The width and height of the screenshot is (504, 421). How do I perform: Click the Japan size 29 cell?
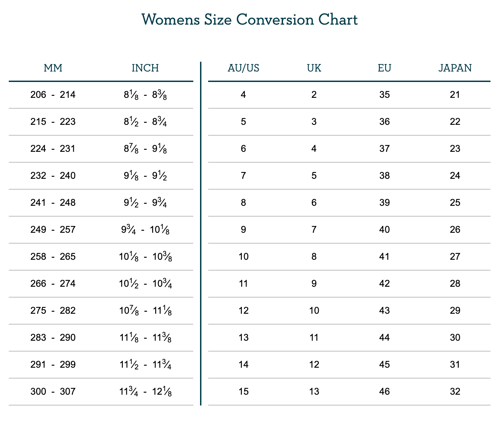coord(455,311)
